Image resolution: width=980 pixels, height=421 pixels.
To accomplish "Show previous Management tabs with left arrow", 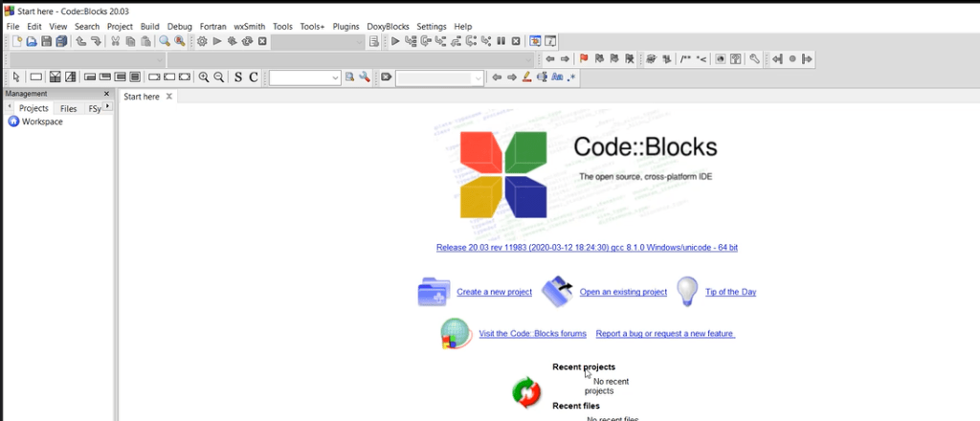I will (x=9, y=107).
